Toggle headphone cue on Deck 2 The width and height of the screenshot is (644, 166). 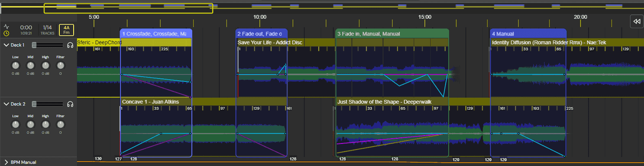70,104
